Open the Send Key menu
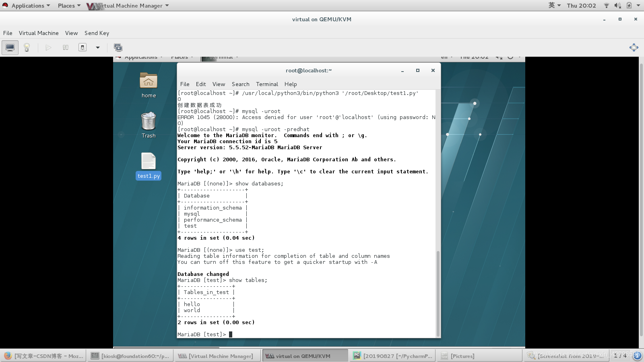 [x=97, y=33]
